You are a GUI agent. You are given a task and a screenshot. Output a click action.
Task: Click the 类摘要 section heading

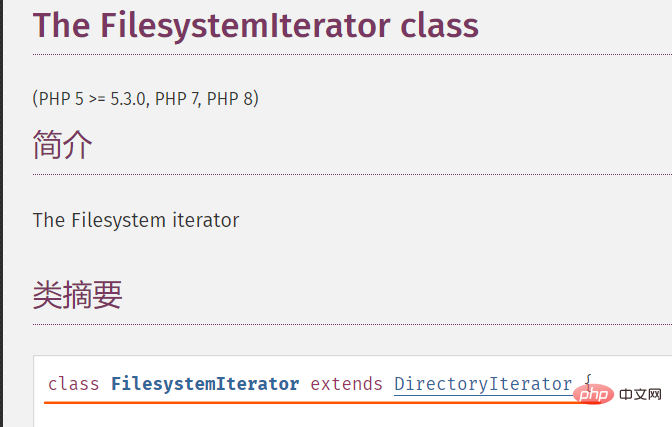coord(78,295)
